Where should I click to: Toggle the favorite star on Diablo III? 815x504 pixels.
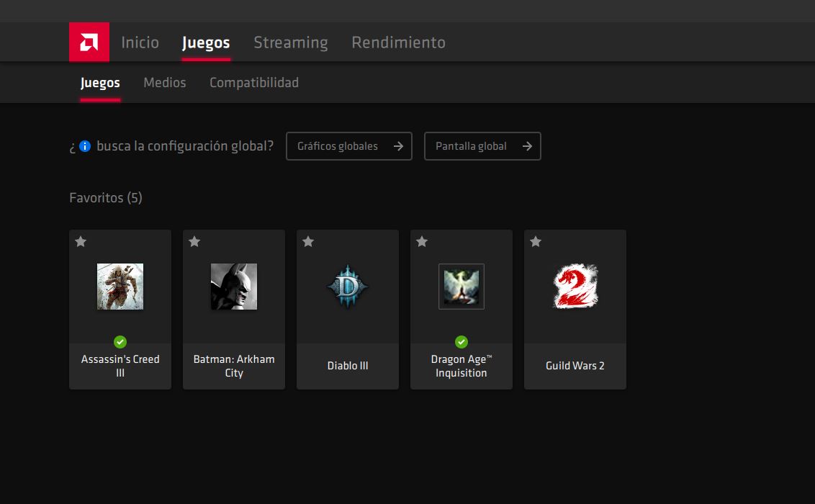[308, 242]
